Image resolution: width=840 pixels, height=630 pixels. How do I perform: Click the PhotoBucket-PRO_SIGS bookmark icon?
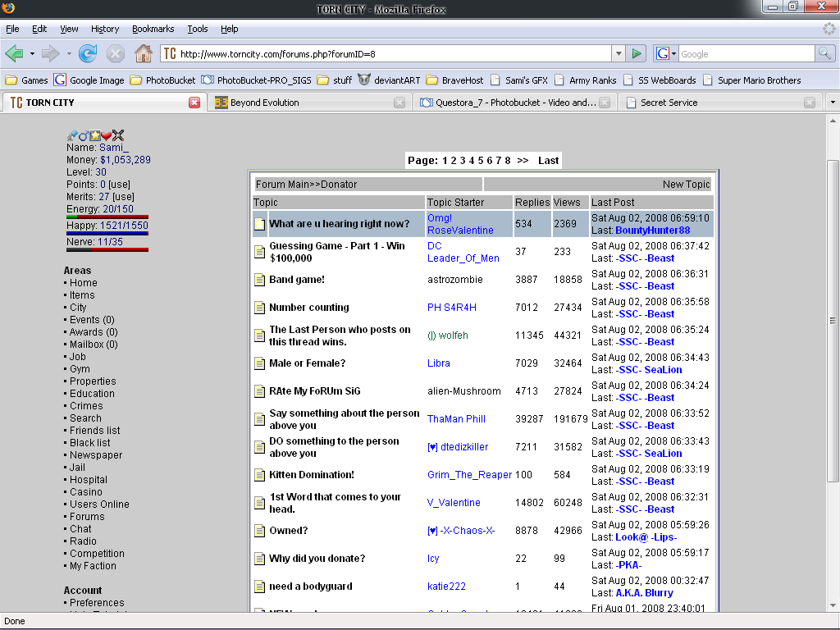[208, 80]
